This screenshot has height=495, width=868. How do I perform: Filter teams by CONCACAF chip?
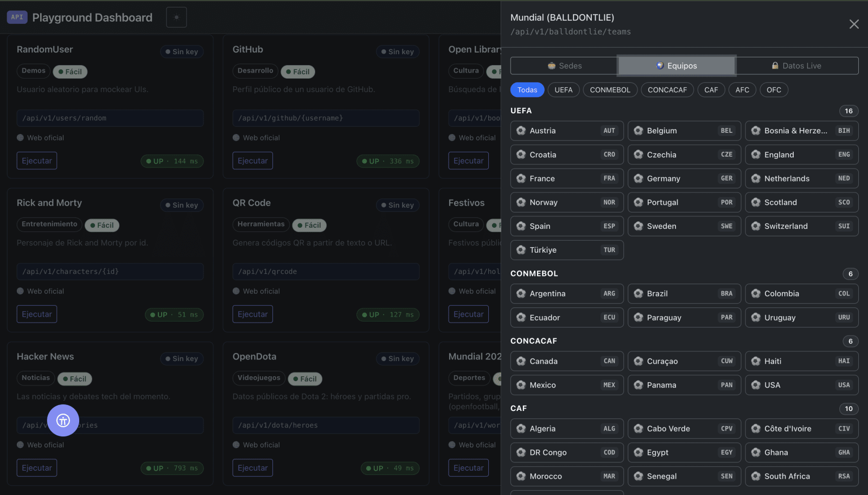click(x=667, y=90)
